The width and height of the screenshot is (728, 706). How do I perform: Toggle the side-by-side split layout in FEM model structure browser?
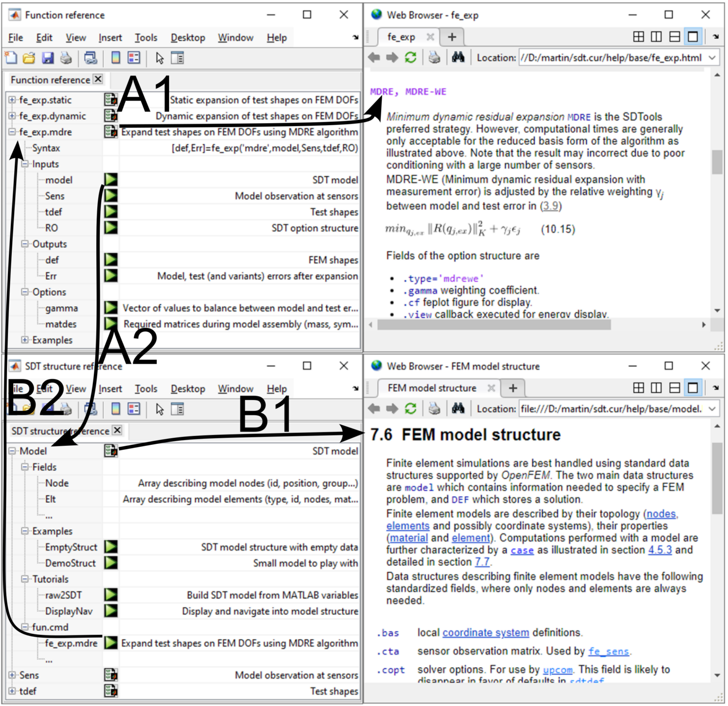(x=656, y=388)
